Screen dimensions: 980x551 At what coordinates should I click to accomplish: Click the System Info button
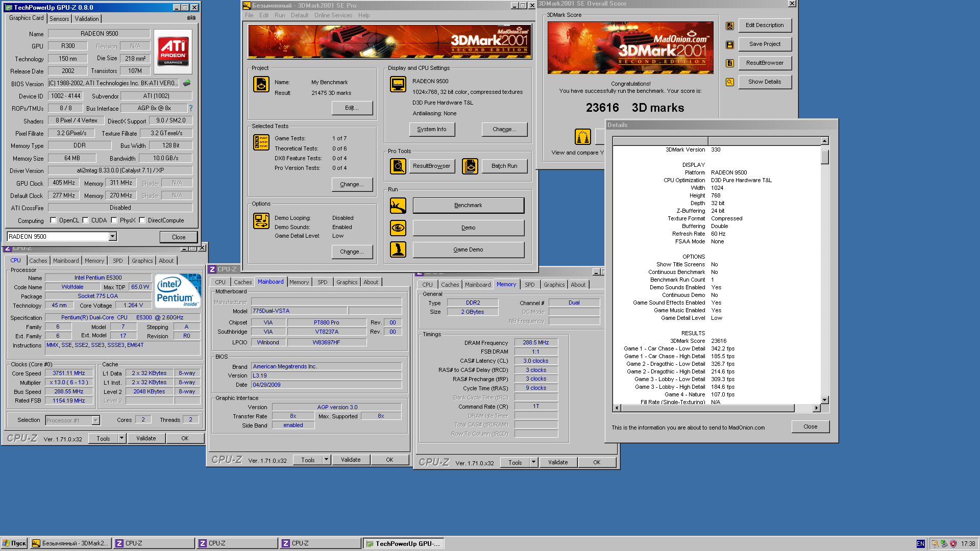point(432,129)
